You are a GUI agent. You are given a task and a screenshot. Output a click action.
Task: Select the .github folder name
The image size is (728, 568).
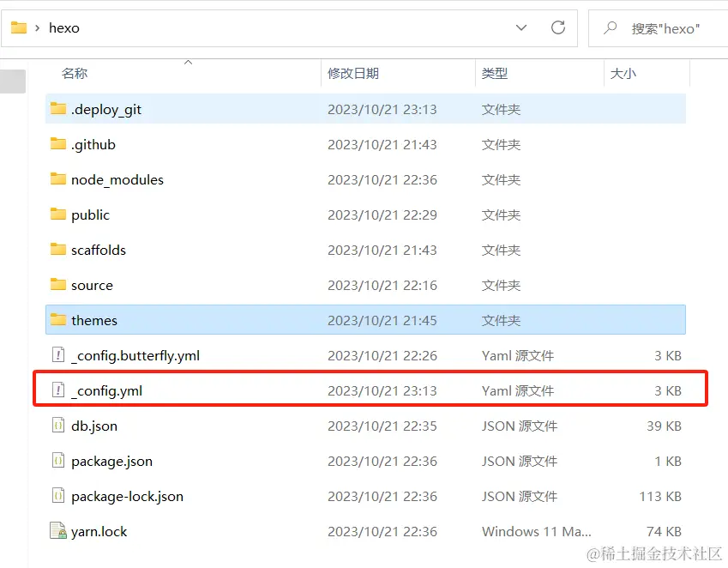point(93,145)
